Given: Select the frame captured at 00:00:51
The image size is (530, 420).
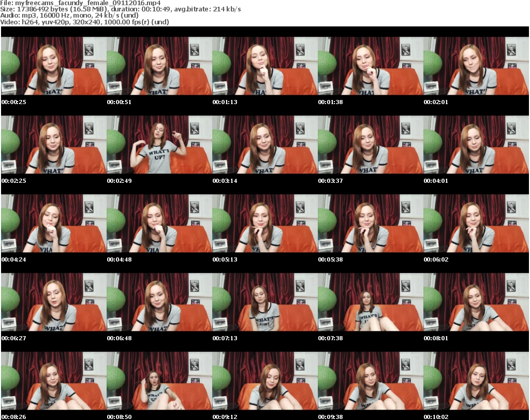Looking at the screenshot, I should [x=159, y=66].
